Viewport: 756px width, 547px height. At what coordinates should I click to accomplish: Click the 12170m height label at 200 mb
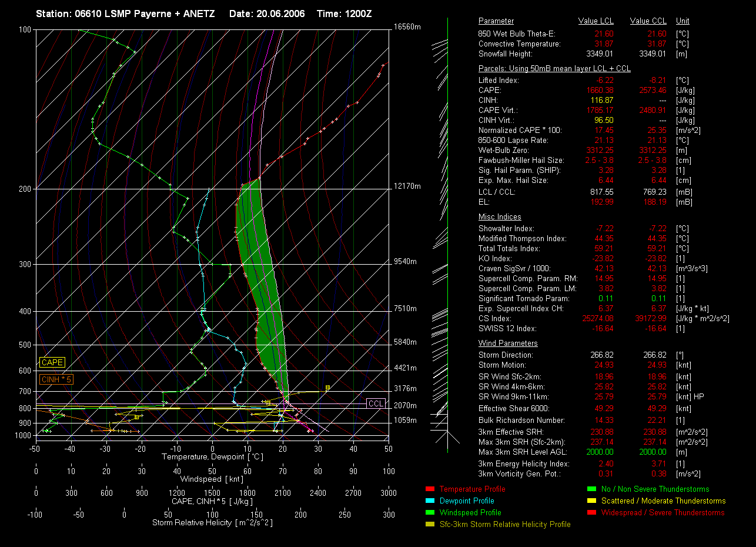click(408, 186)
